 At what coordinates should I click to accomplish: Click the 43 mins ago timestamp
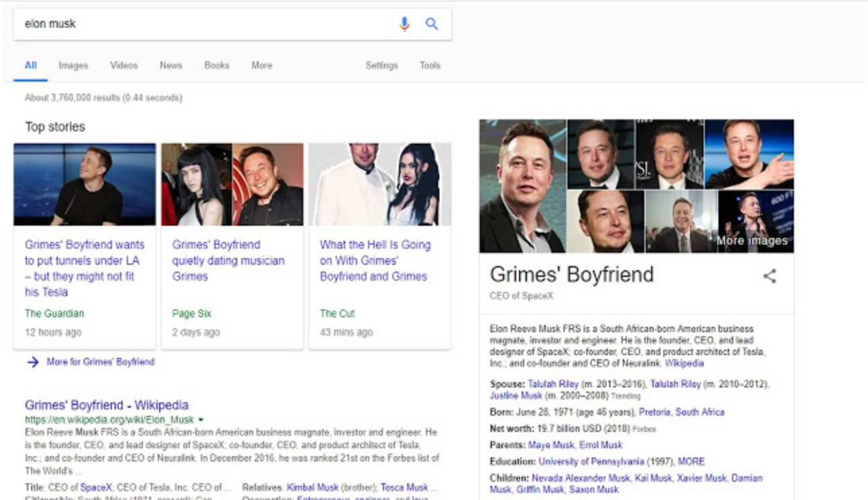tap(346, 332)
